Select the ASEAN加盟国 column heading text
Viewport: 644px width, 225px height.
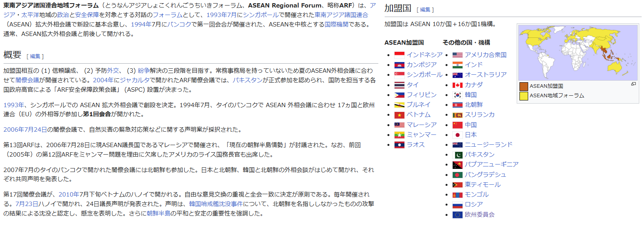pyautogui.click(x=404, y=42)
